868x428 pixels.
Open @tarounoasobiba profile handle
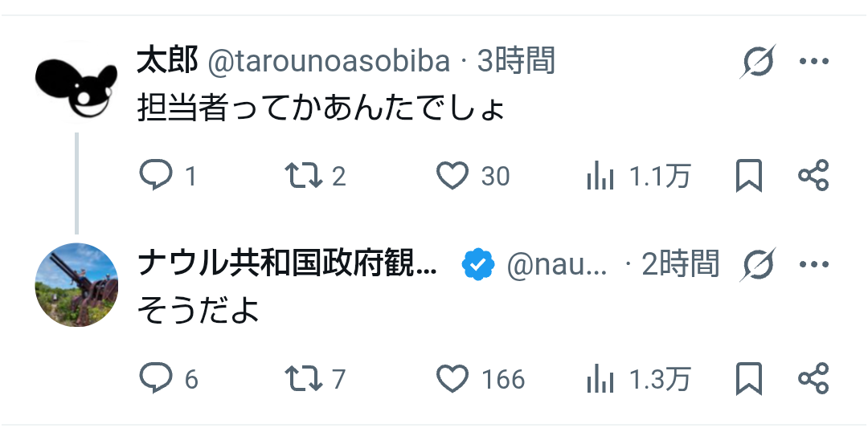[x=329, y=61]
